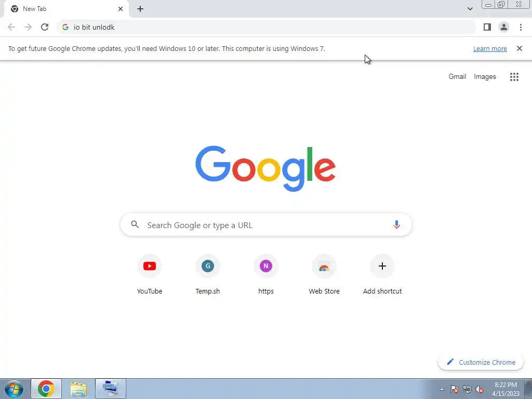Click the Google icon in address bar
532x399 pixels.
pos(65,27)
